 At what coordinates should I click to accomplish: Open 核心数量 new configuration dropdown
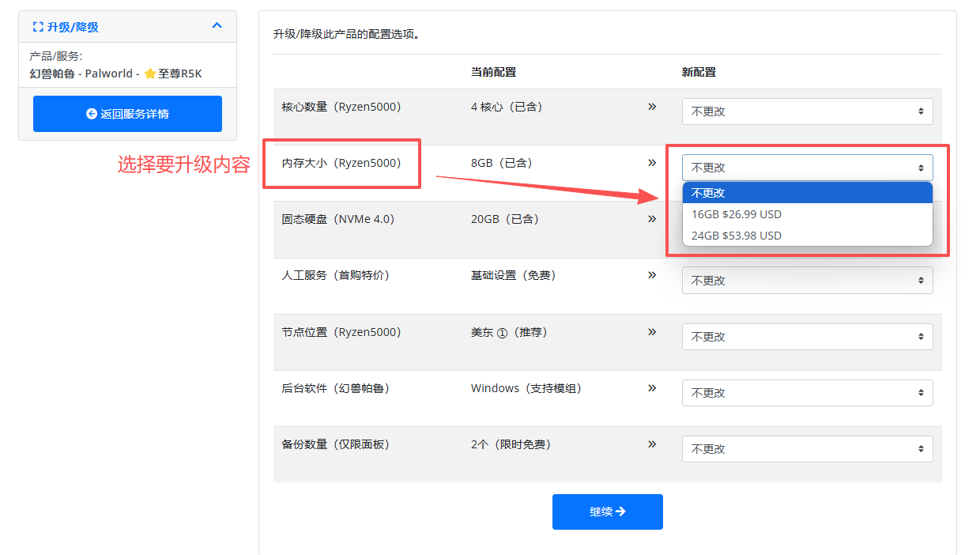[807, 111]
